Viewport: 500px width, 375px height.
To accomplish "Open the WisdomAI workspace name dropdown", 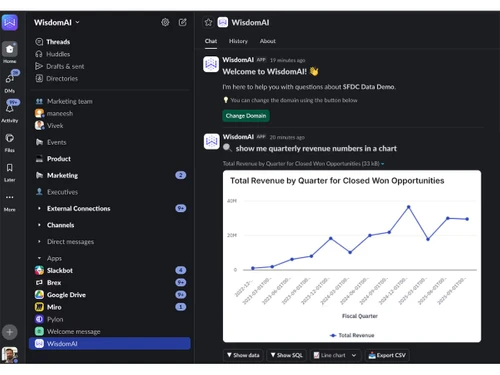I will 57,22.
